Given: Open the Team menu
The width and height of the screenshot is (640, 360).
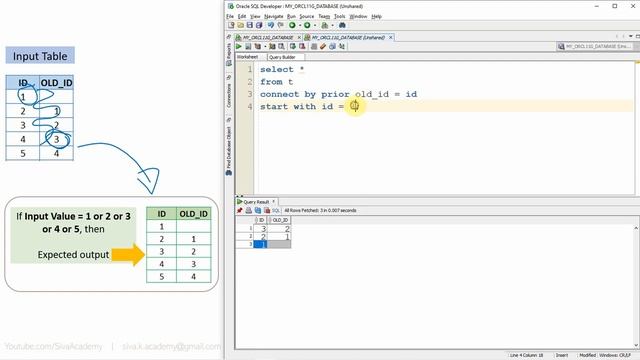Looking at the screenshot, I should [x=324, y=16].
